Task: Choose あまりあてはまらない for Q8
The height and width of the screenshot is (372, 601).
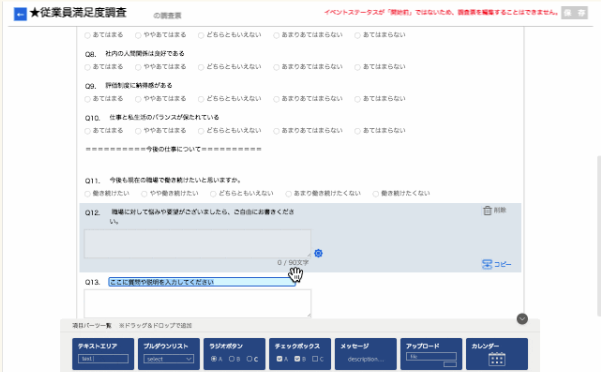Action: coord(276,67)
